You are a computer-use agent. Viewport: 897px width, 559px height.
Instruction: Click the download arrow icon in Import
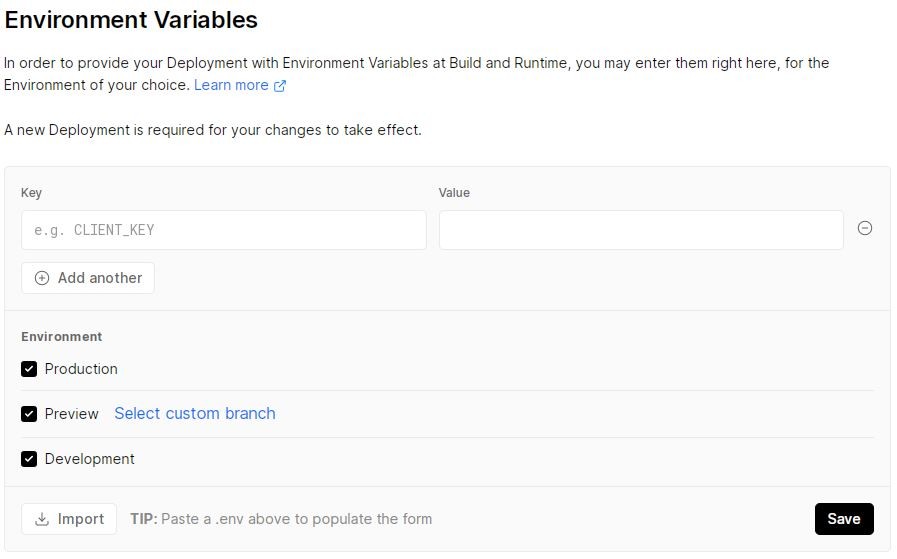point(42,519)
